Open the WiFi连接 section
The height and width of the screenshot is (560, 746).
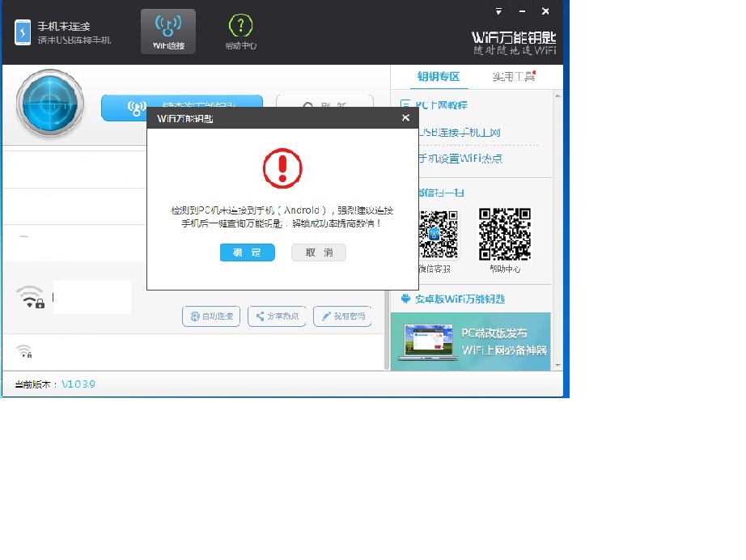tap(168, 32)
